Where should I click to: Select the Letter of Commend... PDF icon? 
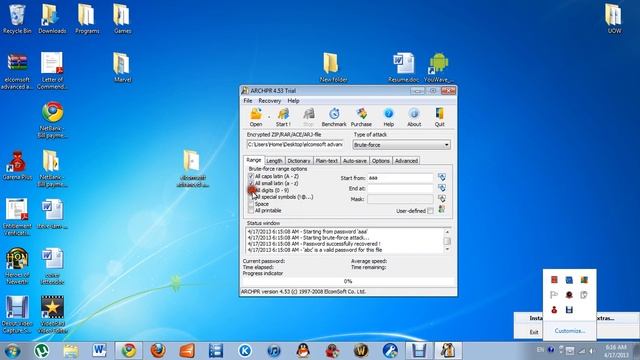52,70
